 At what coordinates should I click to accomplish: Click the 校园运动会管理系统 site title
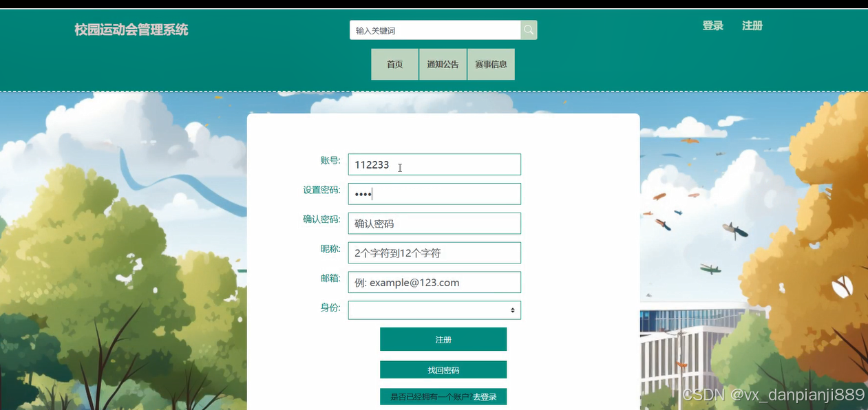(131, 30)
